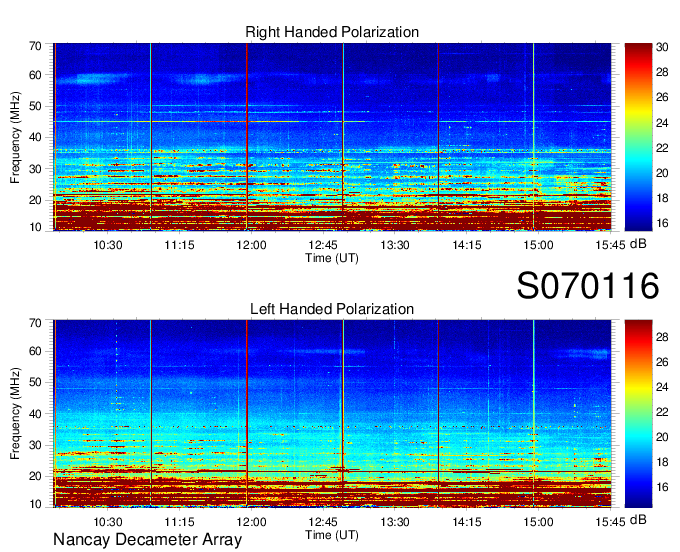Click the 16 dB value on Right Handed colorbar
The image size is (680, 552).
tap(662, 223)
